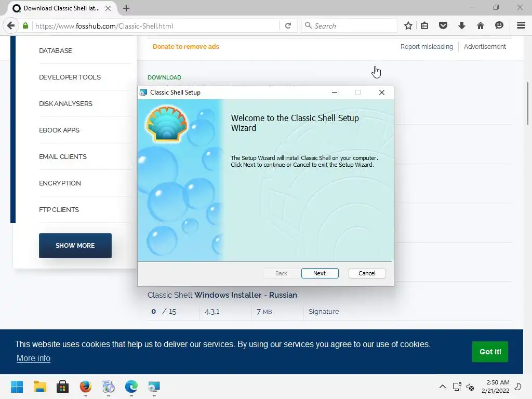Open the EBOOK APPS category
532x399 pixels.
(59, 130)
